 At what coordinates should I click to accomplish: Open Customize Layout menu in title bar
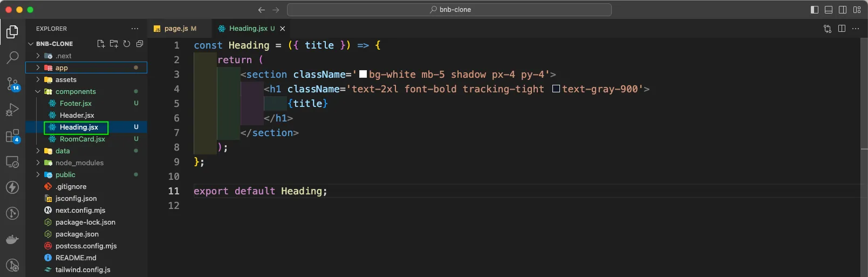click(x=857, y=10)
